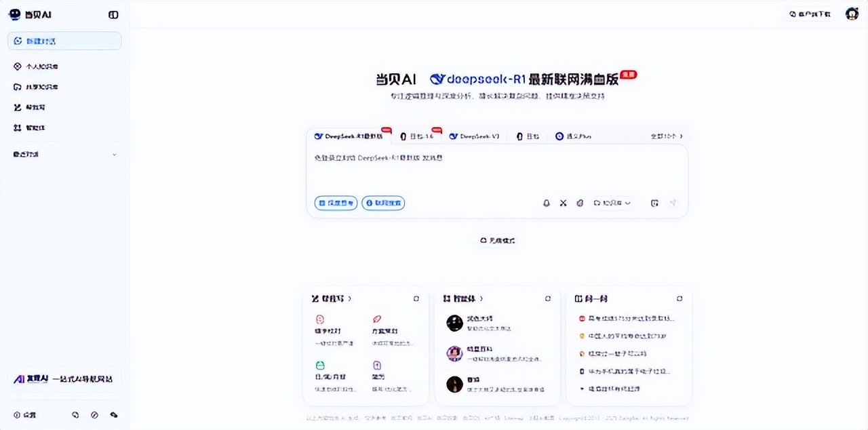Select the 豆包 1.6 model tab
Screen dimensions: 868x430
[x=418, y=136]
